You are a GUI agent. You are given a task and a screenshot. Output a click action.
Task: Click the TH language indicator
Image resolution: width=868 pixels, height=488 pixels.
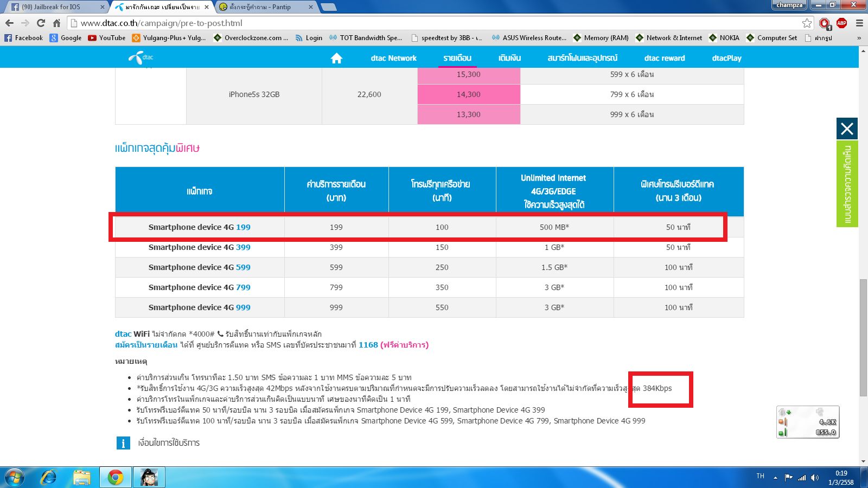coord(761,476)
